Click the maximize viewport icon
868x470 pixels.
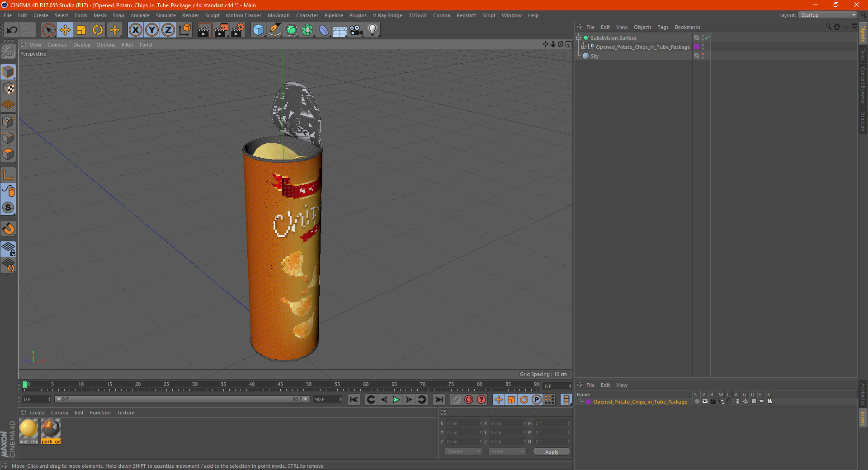tap(568, 44)
